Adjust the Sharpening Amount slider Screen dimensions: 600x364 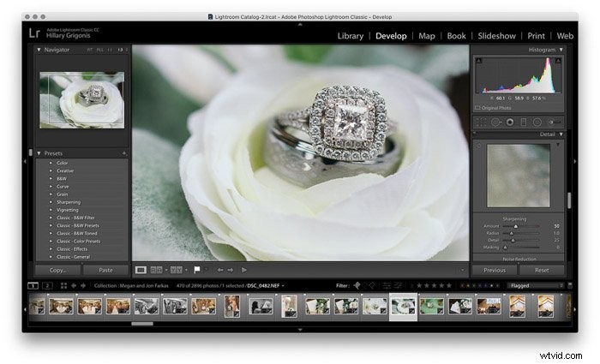(x=516, y=226)
